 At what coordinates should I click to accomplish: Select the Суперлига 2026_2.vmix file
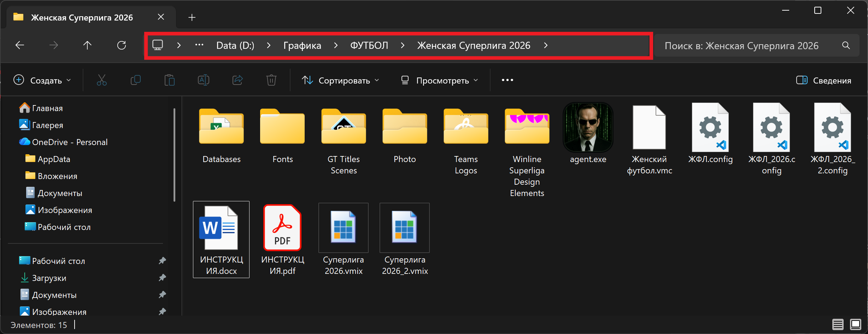point(405,240)
